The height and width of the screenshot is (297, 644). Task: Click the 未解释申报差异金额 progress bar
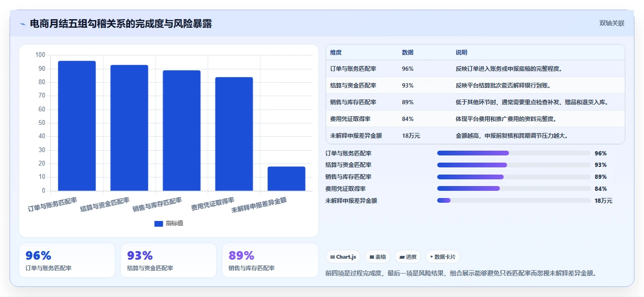coord(514,201)
